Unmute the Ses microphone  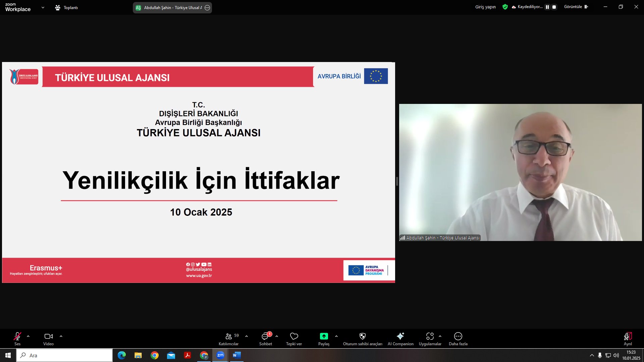click(17, 336)
